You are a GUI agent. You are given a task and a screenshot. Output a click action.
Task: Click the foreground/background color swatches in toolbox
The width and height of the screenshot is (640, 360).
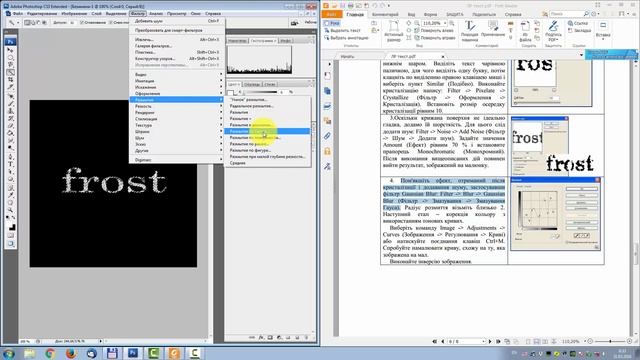[x=11, y=226]
